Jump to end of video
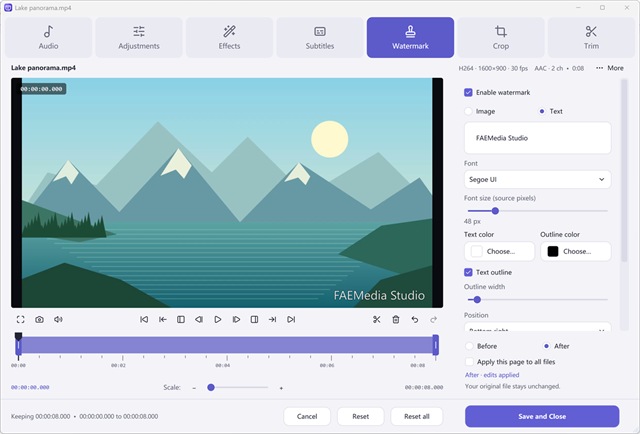This screenshot has height=434, width=640. (291, 319)
